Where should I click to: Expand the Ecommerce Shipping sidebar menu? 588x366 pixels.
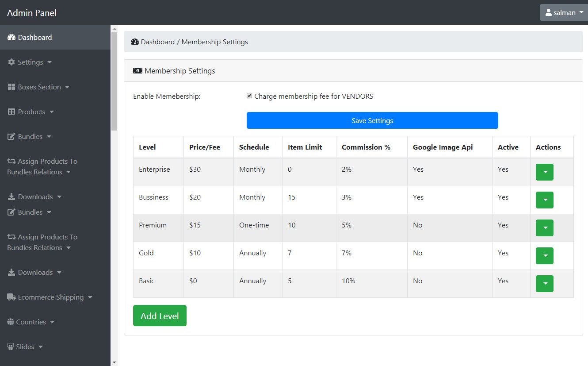(x=50, y=297)
